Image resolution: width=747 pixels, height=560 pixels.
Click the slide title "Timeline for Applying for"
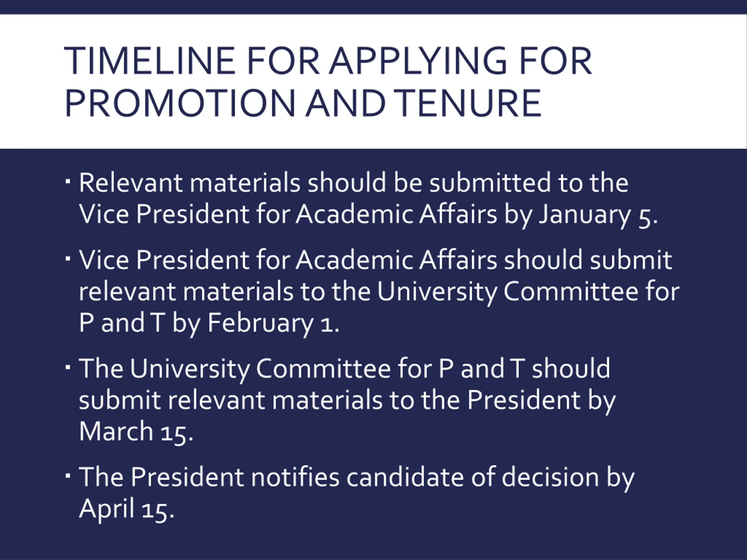point(328,61)
